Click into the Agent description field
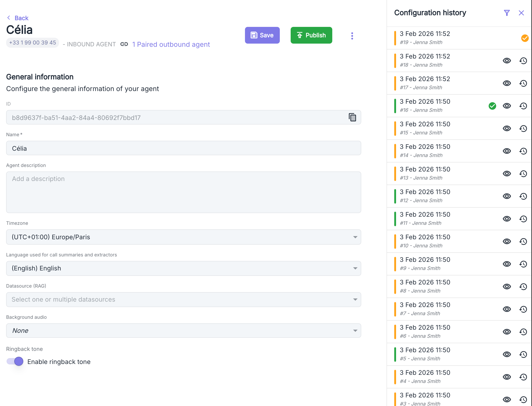The height and width of the screenshot is (406, 532). point(183,192)
